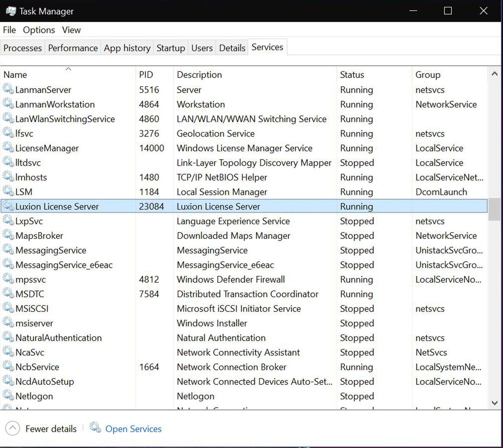Select the Services tab
503x448 pixels.
267,47
